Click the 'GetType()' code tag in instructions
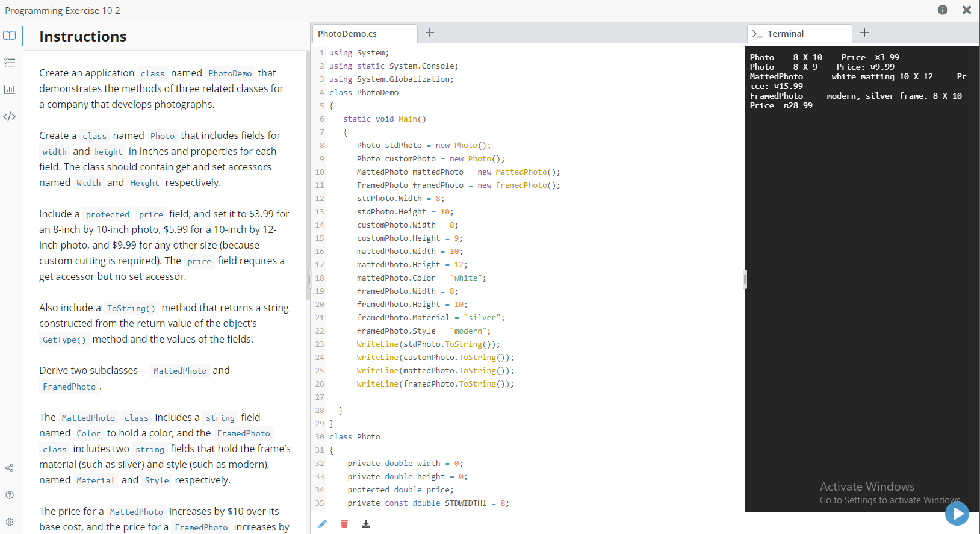The image size is (980, 534). pyautogui.click(x=64, y=340)
